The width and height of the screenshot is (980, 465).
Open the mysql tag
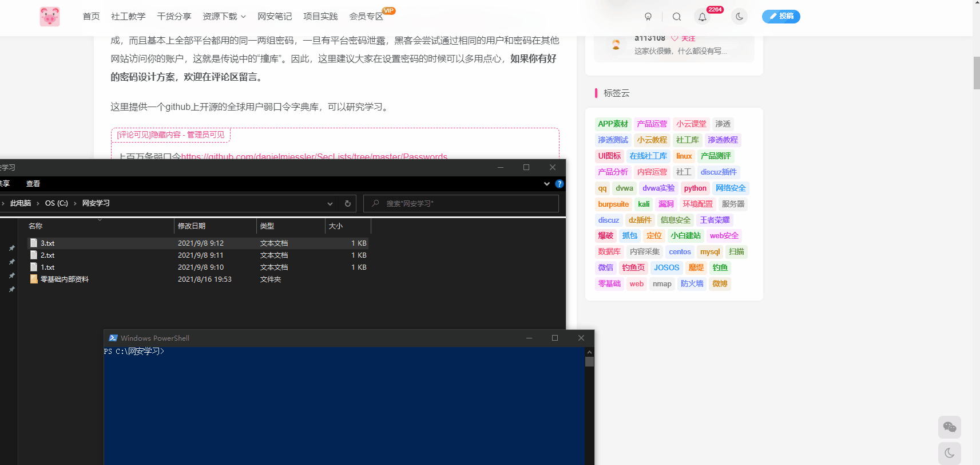[710, 251]
